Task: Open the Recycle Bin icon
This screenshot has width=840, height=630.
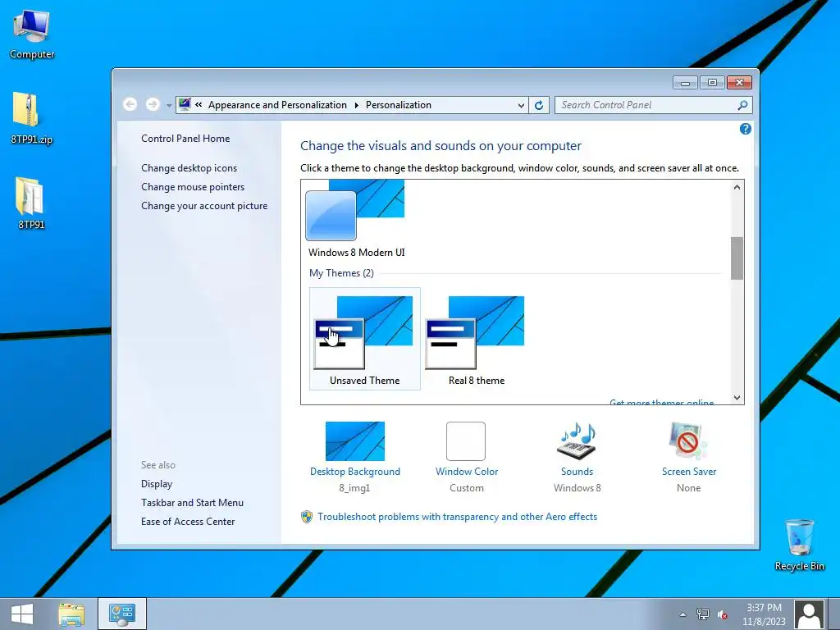Action: point(799,545)
